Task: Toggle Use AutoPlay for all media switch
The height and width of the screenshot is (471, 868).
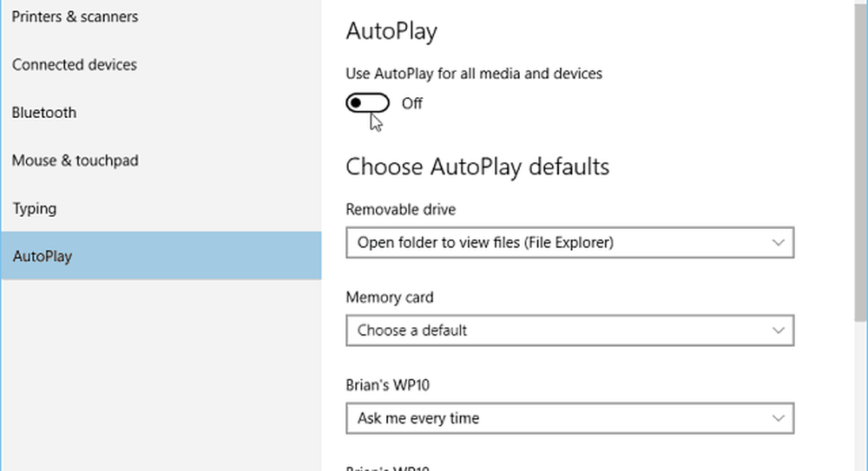Action: (367, 103)
